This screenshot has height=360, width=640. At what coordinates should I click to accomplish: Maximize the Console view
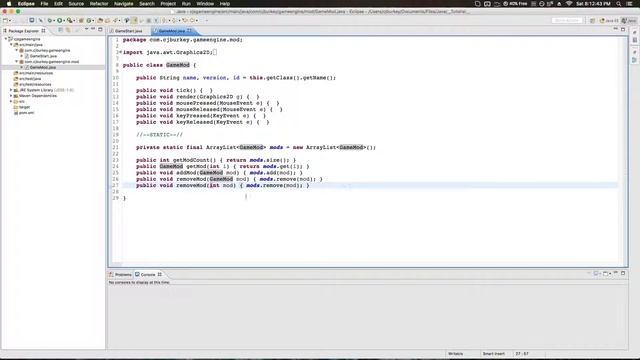coord(623,273)
